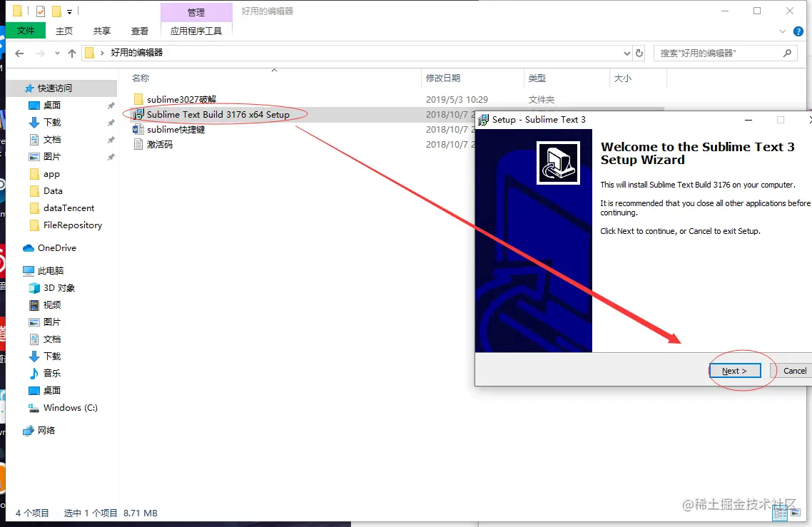This screenshot has height=527, width=812.
Task: Refresh the current folder
Action: 639,53
